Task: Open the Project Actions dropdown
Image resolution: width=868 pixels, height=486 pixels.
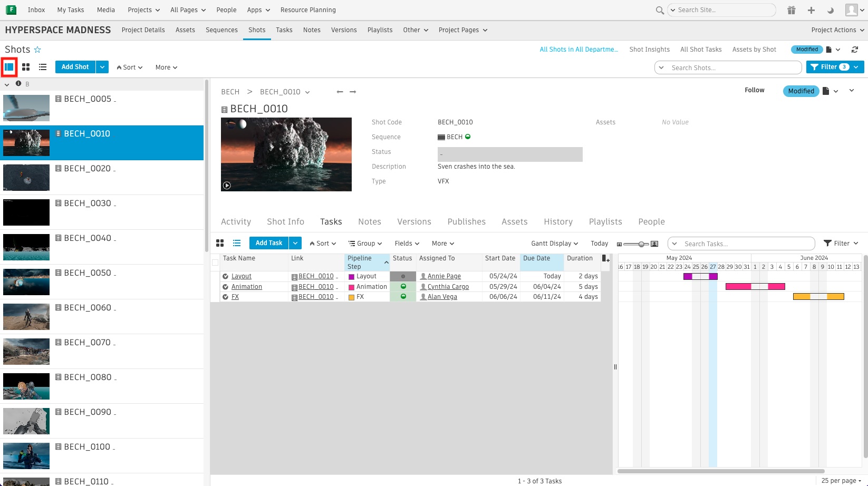Action: [838, 30]
